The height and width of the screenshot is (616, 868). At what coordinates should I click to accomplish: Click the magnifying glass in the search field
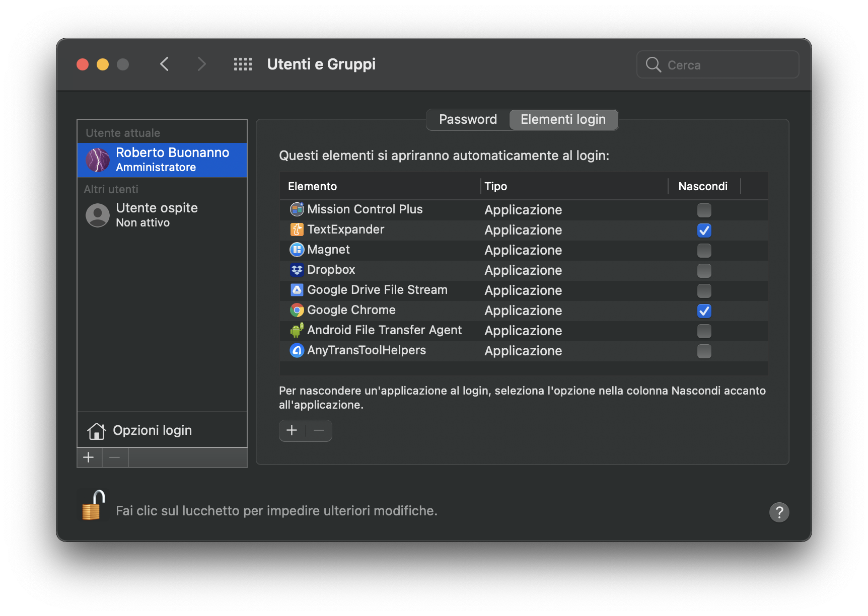(653, 64)
